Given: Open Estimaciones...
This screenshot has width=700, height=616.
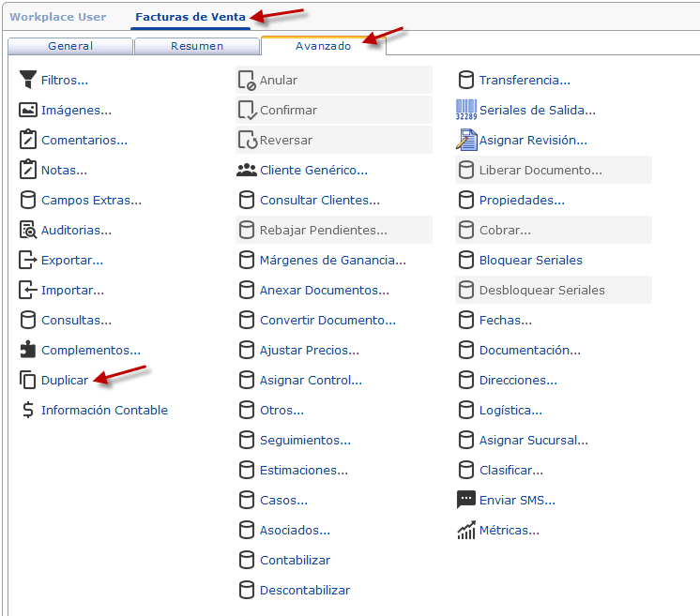Looking at the screenshot, I should (304, 470).
